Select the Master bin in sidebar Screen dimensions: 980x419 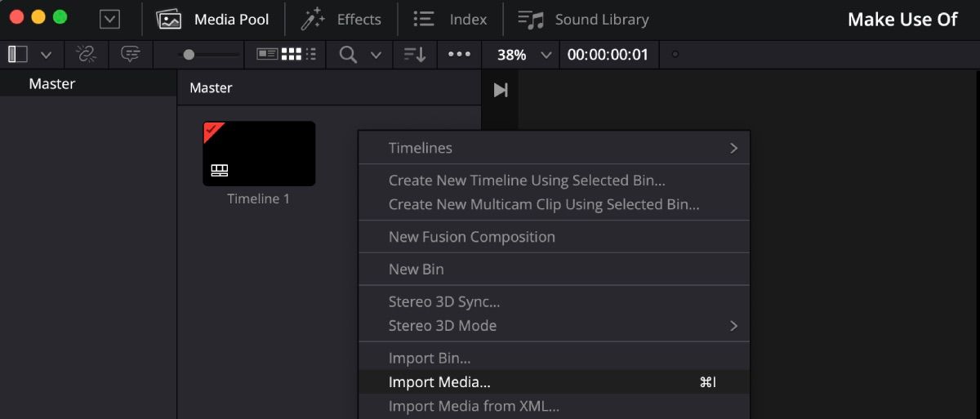(x=52, y=83)
